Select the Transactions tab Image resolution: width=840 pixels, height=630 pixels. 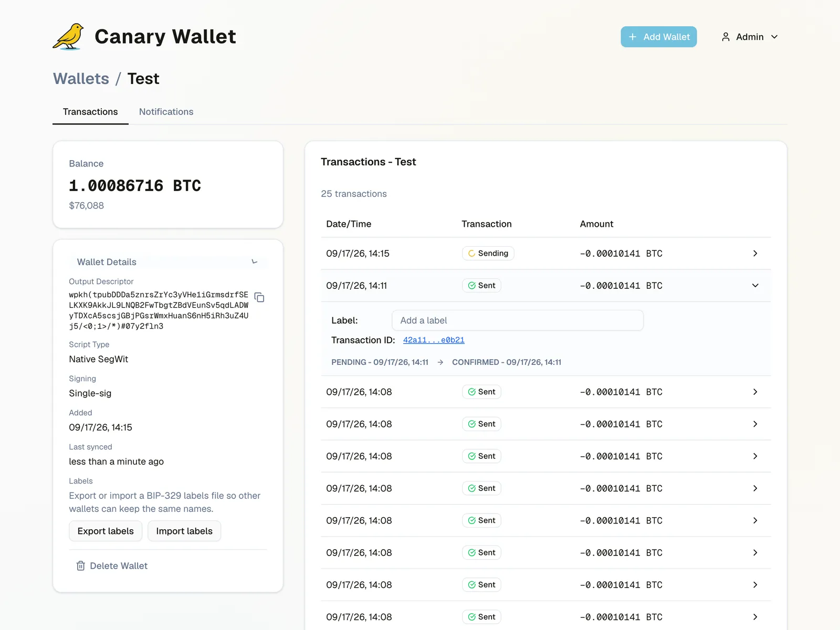[x=90, y=112]
